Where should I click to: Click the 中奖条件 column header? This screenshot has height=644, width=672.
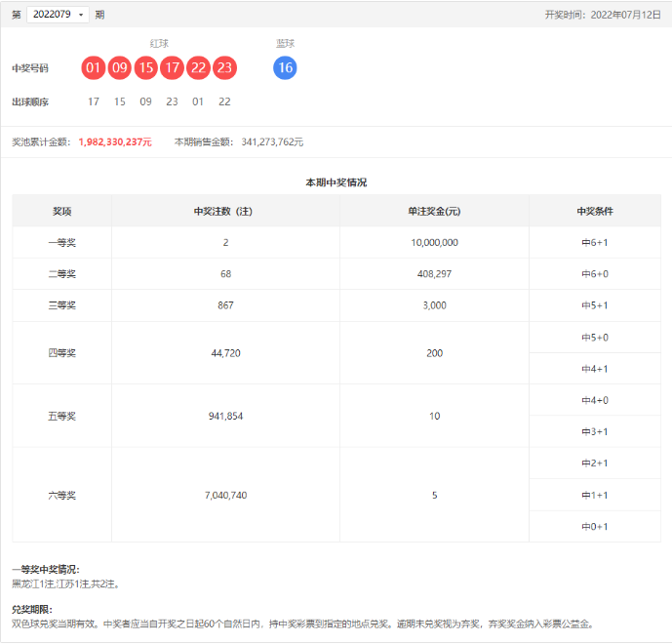coord(595,211)
